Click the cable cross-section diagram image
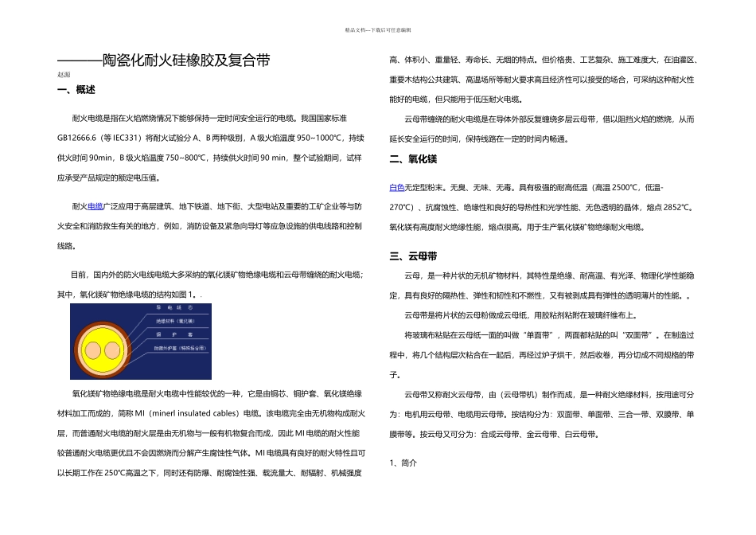The image size is (756, 535). coord(141,341)
